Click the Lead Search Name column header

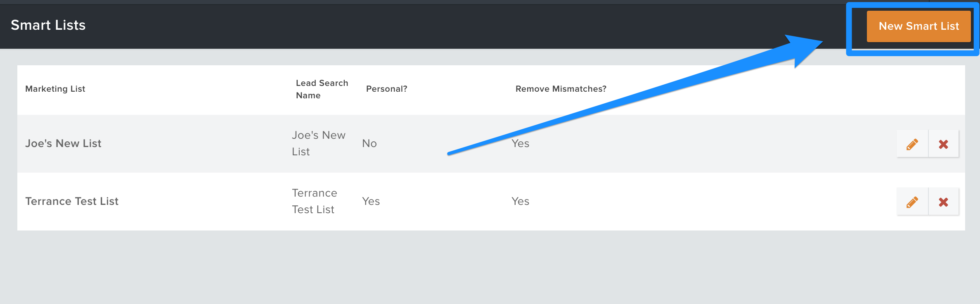coord(322,89)
